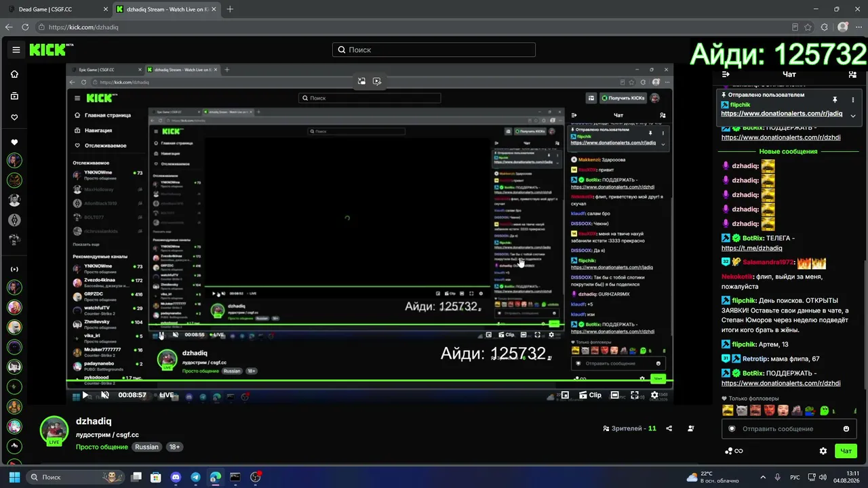Collapse the chat panel with the arrow icon
The width and height of the screenshot is (868, 488).
pyautogui.click(x=726, y=75)
